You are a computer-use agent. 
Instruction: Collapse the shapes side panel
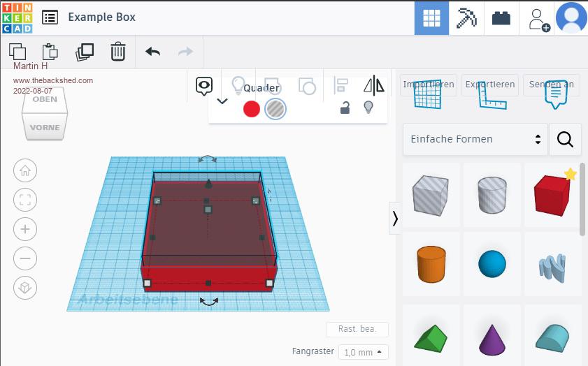pyautogui.click(x=395, y=219)
